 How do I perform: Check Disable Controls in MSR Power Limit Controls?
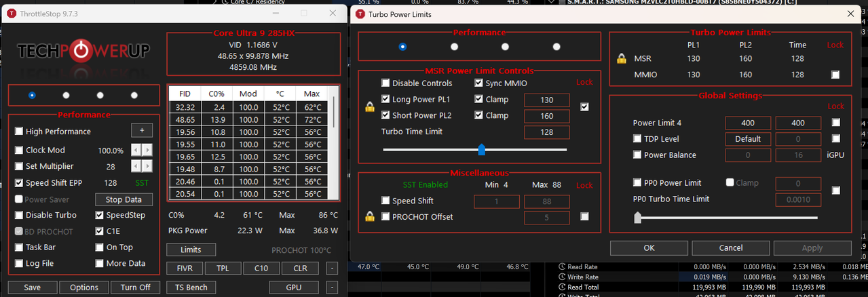[x=385, y=83]
